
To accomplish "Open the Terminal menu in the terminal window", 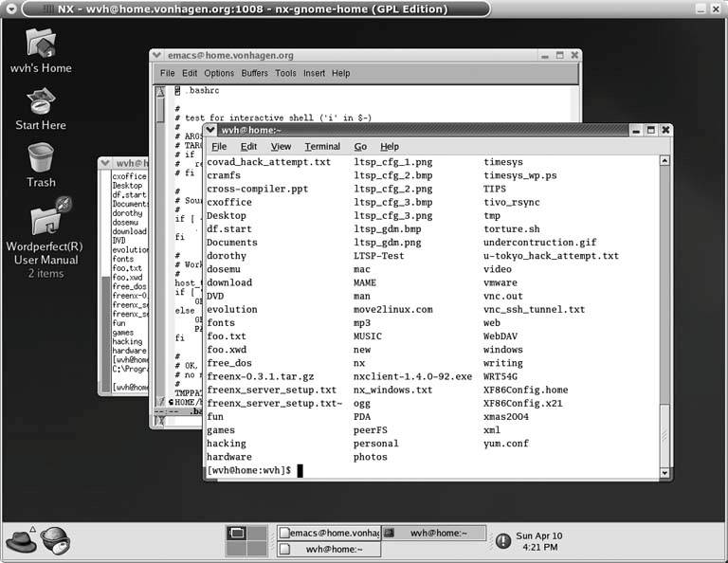I will point(322,147).
